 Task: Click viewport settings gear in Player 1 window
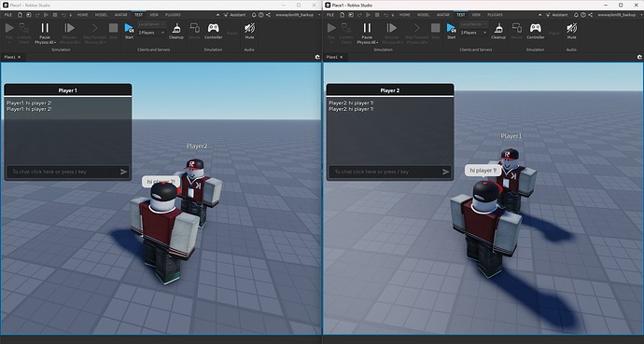pos(317,58)
